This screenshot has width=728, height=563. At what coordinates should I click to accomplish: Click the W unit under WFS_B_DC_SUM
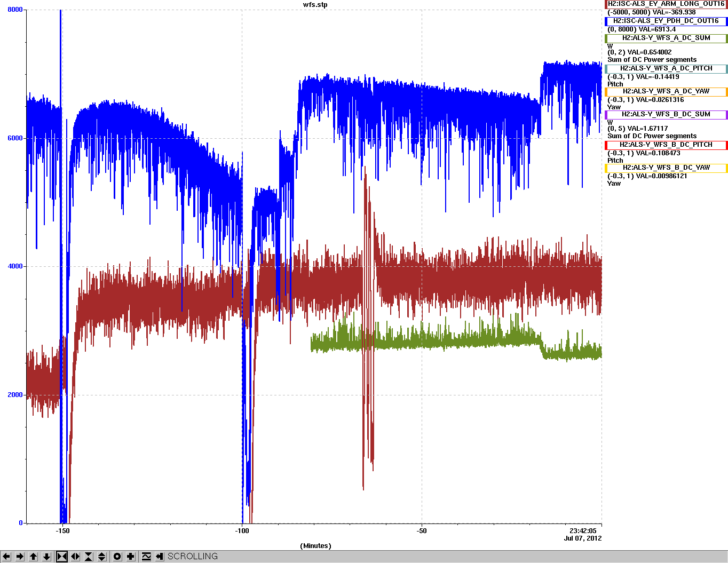tap(610, 122)
